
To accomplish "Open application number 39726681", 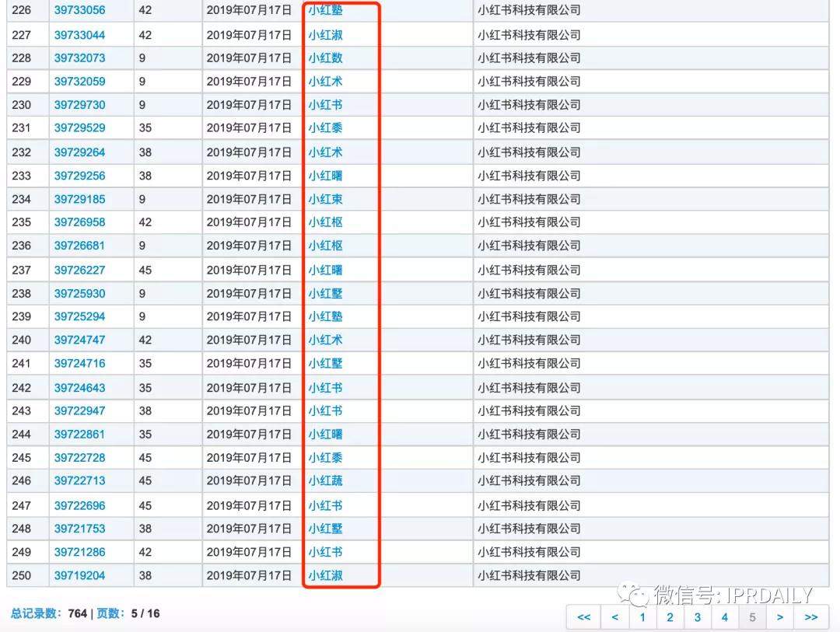I will click(x=79, y=246).
